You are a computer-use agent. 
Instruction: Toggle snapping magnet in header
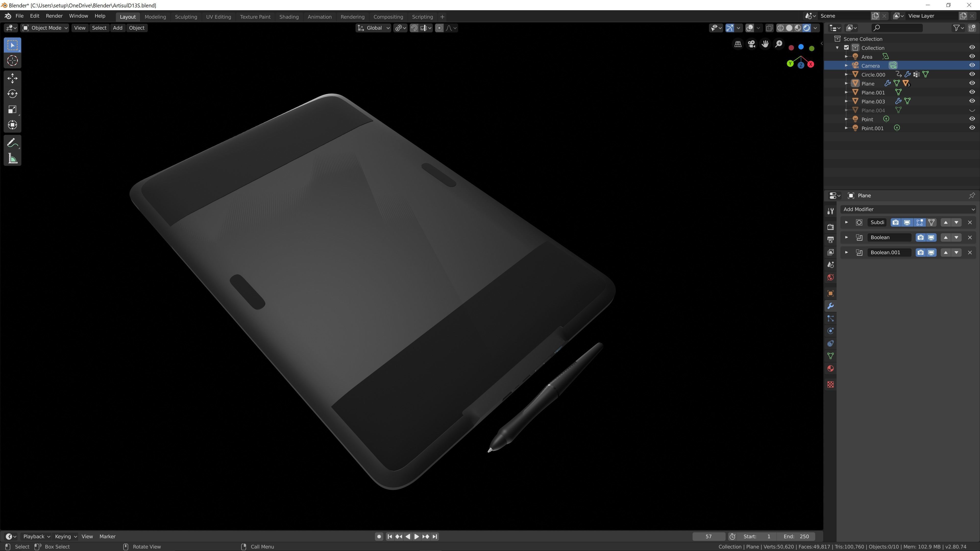click(414, 28)
